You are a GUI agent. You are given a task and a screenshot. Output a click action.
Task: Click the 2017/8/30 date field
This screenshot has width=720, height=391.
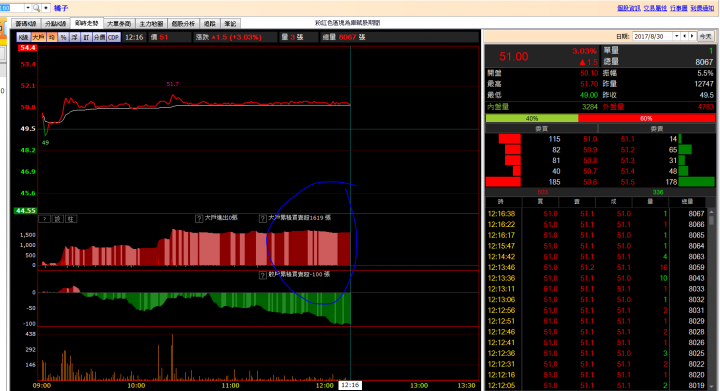(652, 36)
